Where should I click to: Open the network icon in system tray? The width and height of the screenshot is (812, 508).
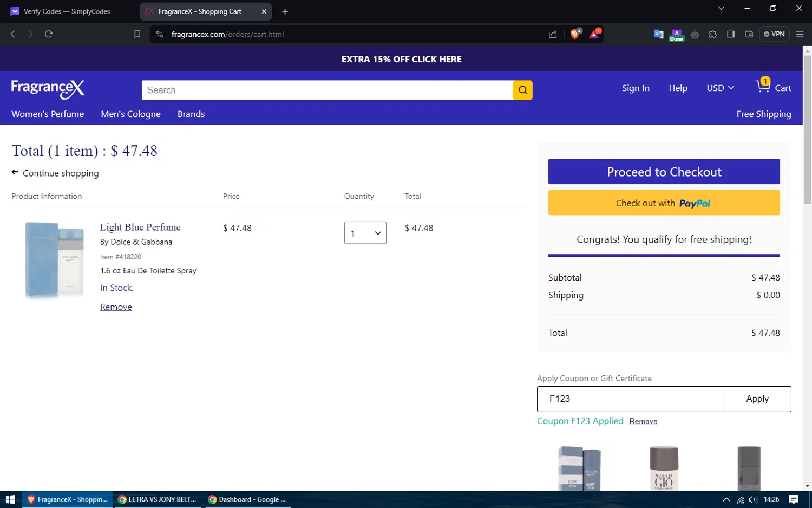[x=741, y=499]
